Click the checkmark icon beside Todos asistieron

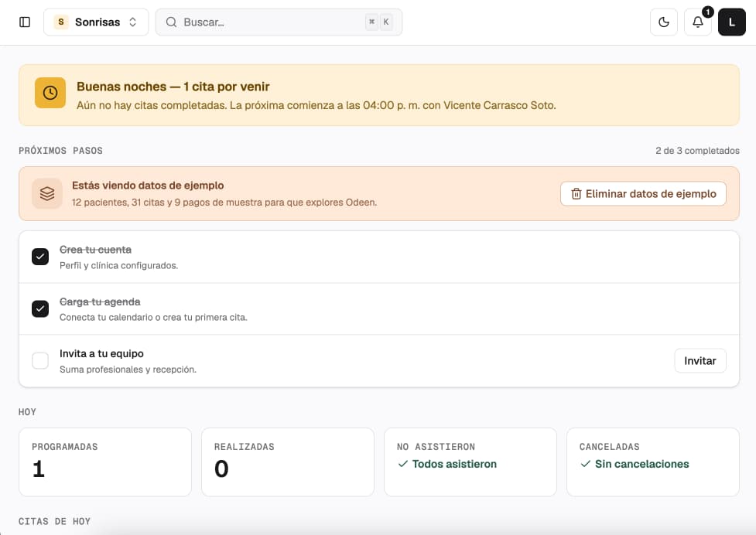403,464
